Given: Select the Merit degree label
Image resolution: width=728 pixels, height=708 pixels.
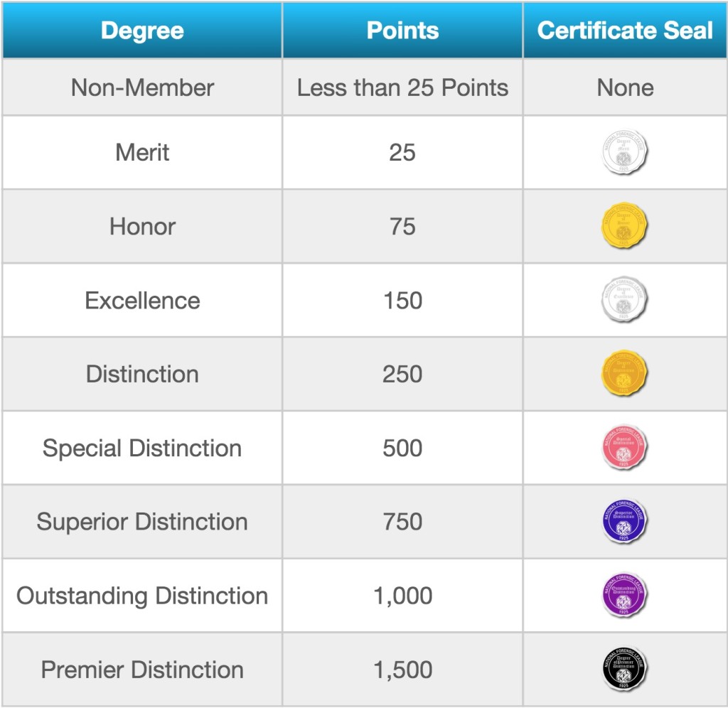Looking at the screenshot, I should pyautogui.click(x=142, y=153).
